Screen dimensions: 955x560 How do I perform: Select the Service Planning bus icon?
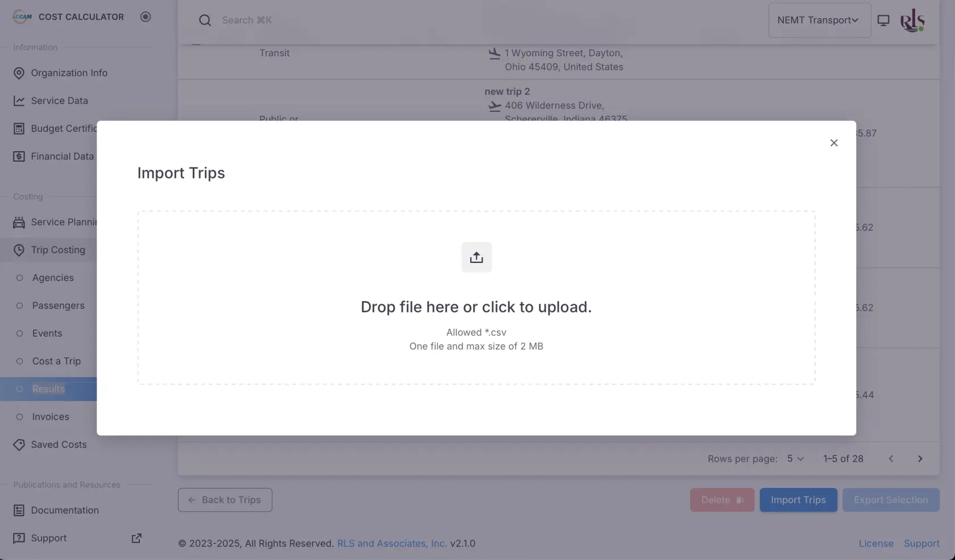(x=19, y=222)
